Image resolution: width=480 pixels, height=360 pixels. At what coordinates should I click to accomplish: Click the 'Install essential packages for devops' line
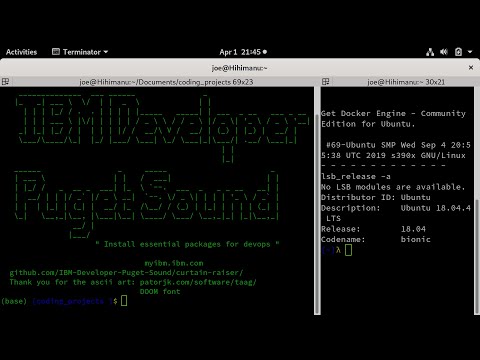tap(187, 244)
